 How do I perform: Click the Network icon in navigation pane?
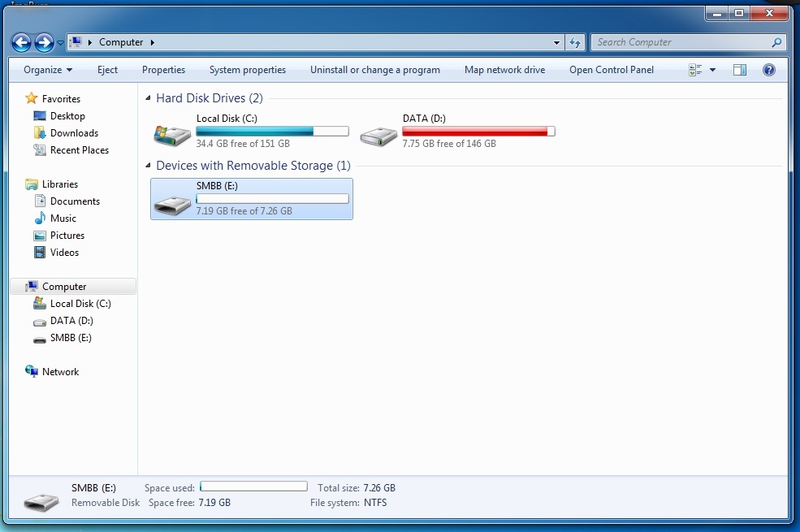click(x=32, y=371)
